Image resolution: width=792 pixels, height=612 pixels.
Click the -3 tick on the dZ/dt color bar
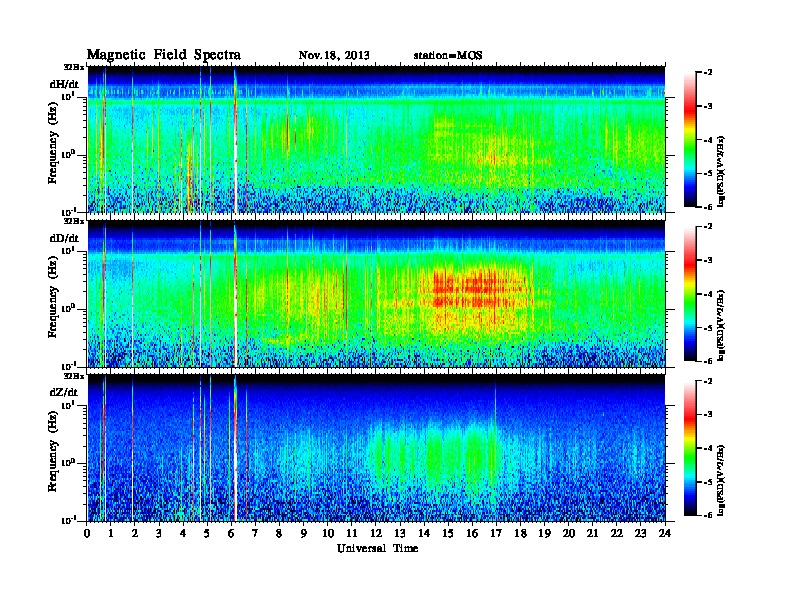tap(707, 415)
